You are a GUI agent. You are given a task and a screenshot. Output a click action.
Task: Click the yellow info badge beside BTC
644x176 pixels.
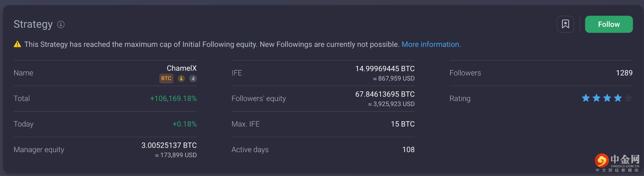[x=181, y=78]
